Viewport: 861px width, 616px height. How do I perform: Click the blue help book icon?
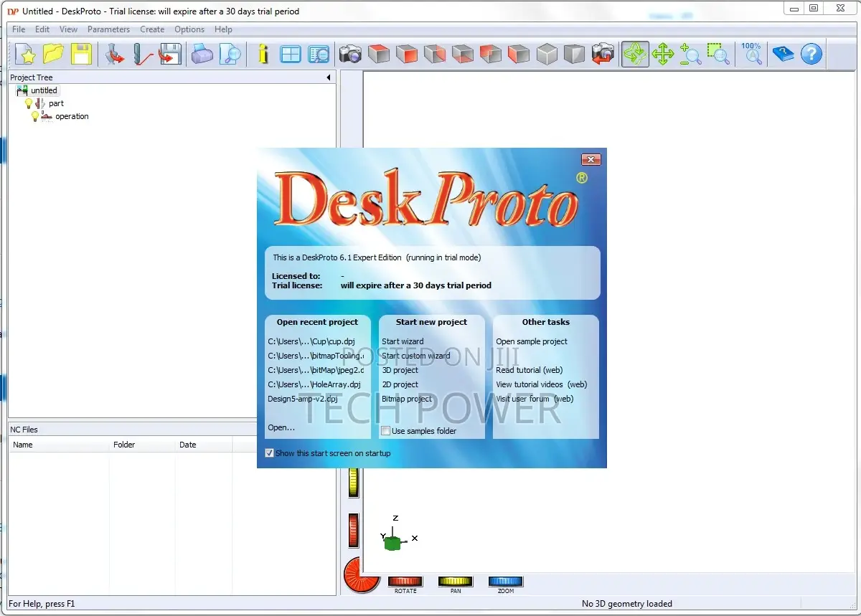tap(783, 54)
